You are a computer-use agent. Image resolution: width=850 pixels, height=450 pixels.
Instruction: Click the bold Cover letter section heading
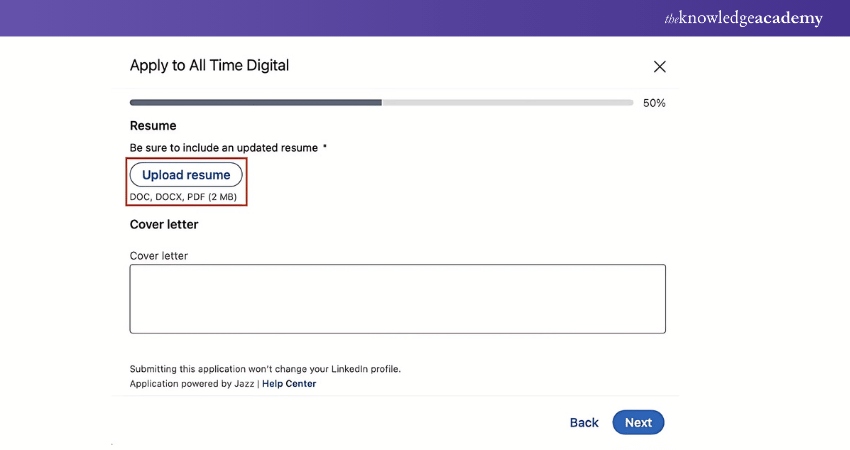164,225
